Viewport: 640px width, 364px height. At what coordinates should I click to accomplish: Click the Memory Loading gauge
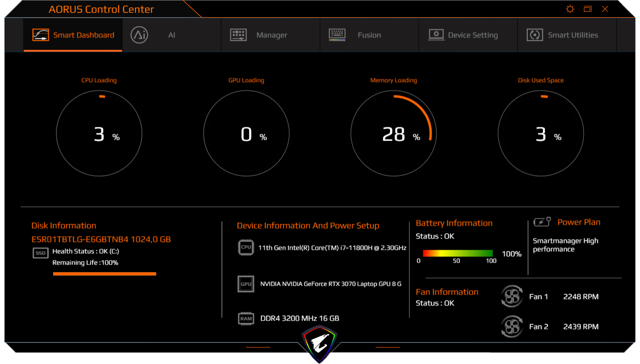(x=393, y=133)
